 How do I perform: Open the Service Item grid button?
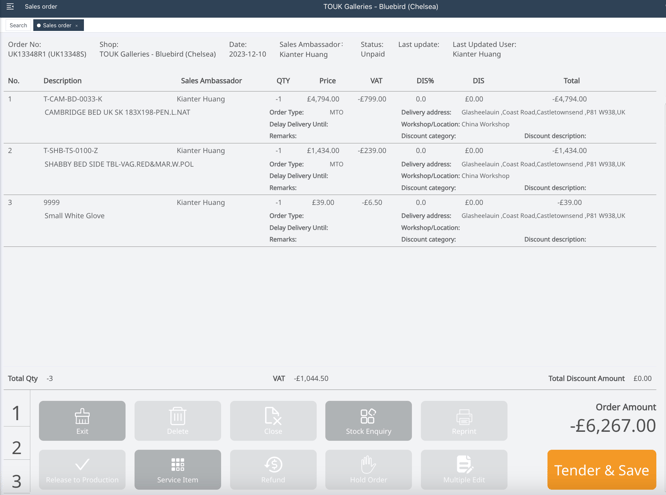177,469
